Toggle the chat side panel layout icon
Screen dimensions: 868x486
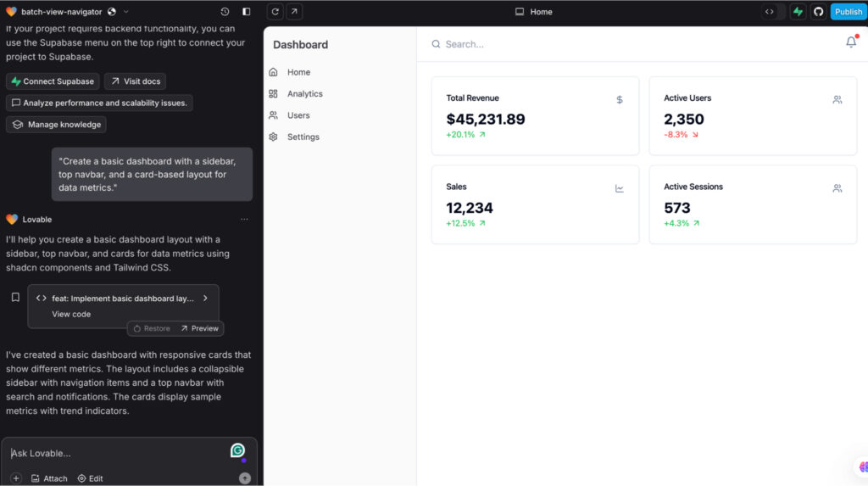tap(247, 12)
